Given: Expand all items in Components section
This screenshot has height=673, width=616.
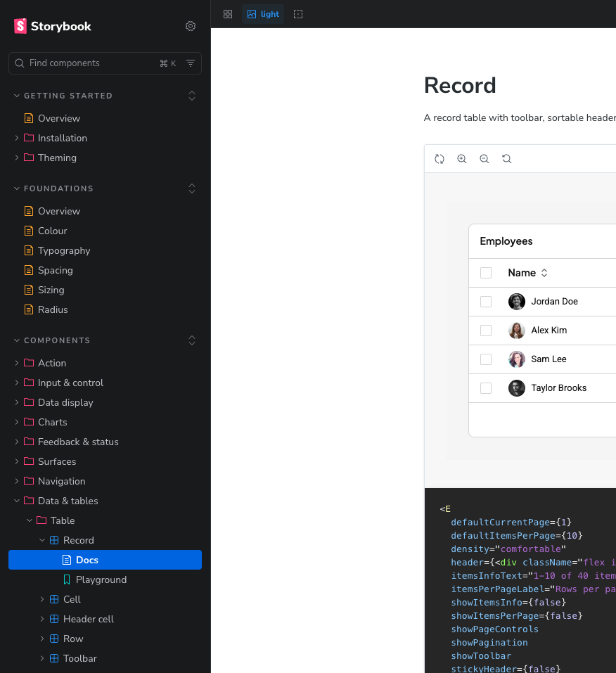Looking at the screenshot, I should click(x=192, y=340).
